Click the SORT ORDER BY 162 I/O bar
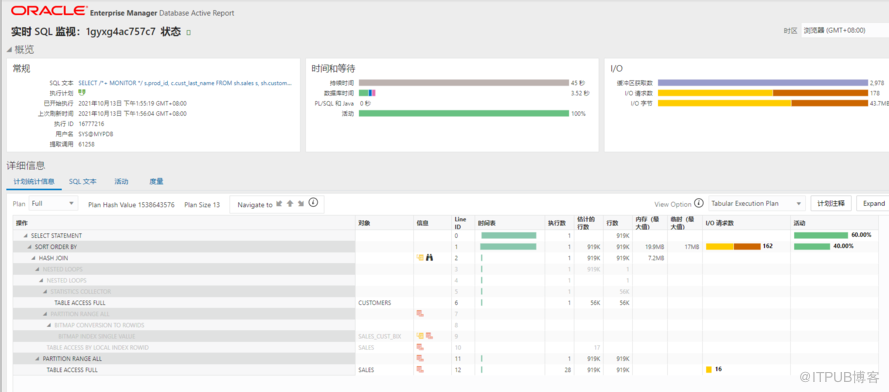889x392 pixels. coord(733,246)
